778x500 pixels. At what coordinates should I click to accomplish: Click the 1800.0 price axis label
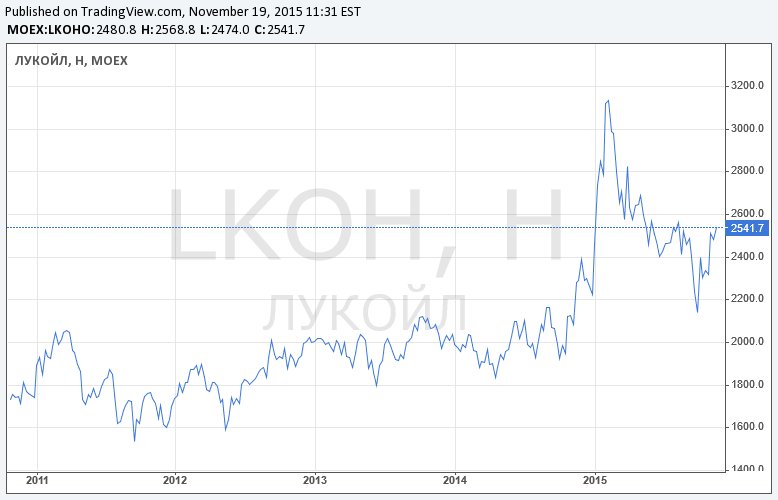pos(747,384)
